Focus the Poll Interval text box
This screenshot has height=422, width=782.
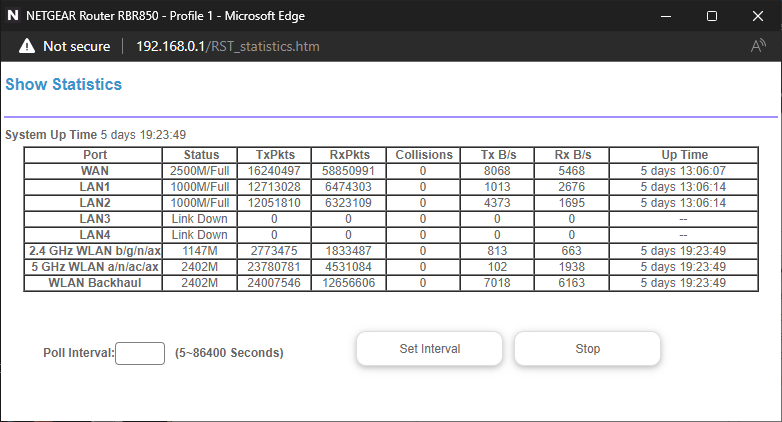[140, 353]
